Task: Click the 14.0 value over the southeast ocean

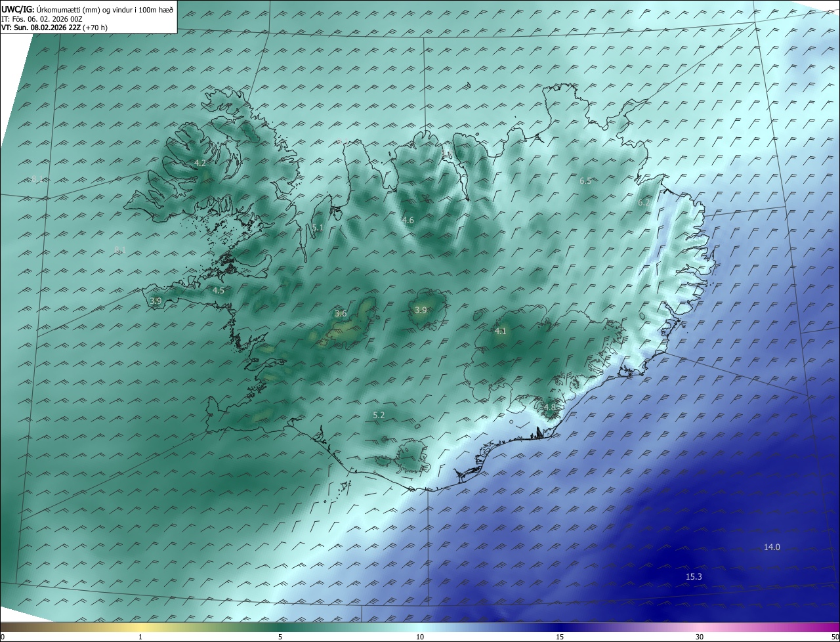Action: [x=772, y=547]
